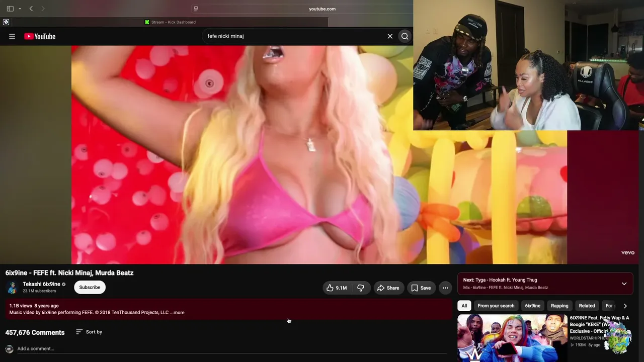Click the video title '6ix9ine - FEFE ft. Nicki Minaj'
The width and height of the screenshot is (644, 362).
[x=69, y=273]
